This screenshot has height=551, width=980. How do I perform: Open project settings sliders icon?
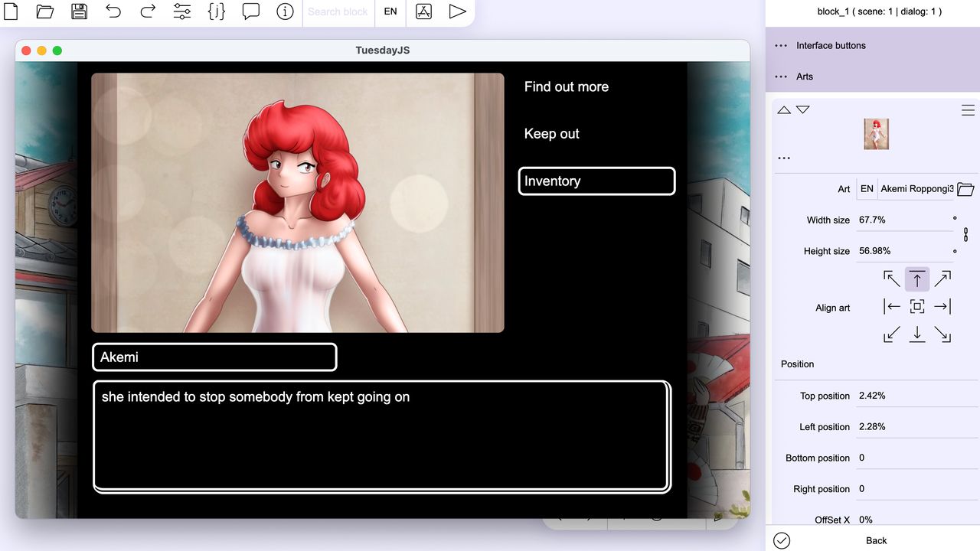click(x=182, y=11)
